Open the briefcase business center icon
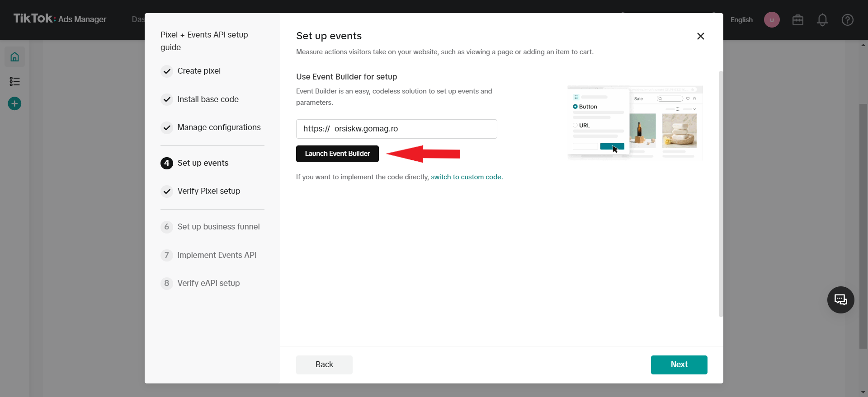Viewport: 868px width, 397px height. [x=797, y=20]
